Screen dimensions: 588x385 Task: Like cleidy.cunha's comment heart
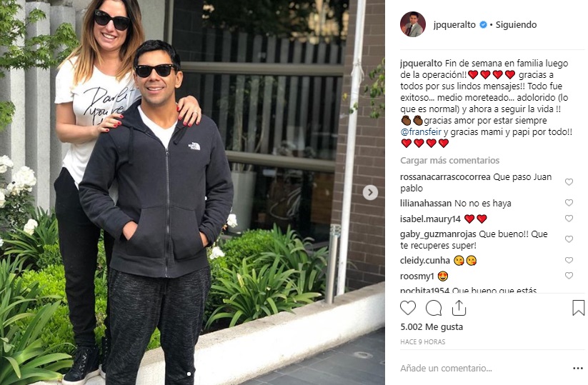(x=569, y=260)
